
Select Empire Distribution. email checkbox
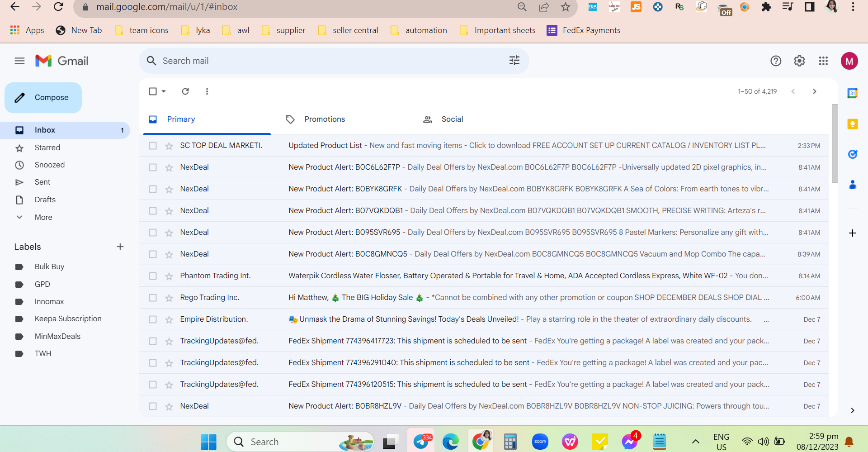(153, 319)
